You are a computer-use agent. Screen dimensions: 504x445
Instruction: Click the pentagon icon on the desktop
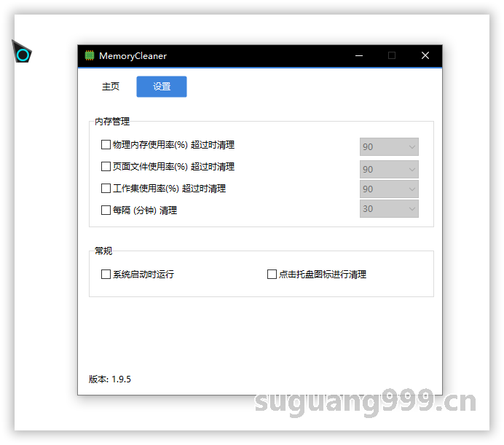23,54
